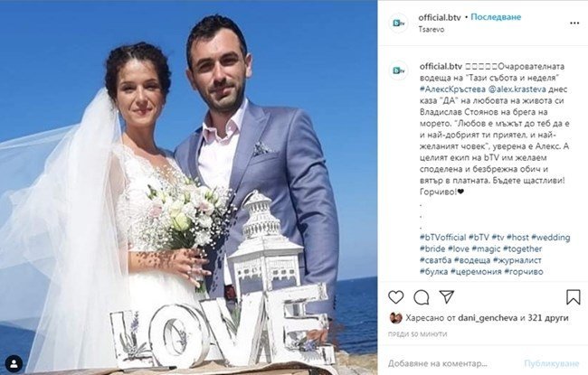Open dani_gencheva's avatar next to likes

[395, 318]
